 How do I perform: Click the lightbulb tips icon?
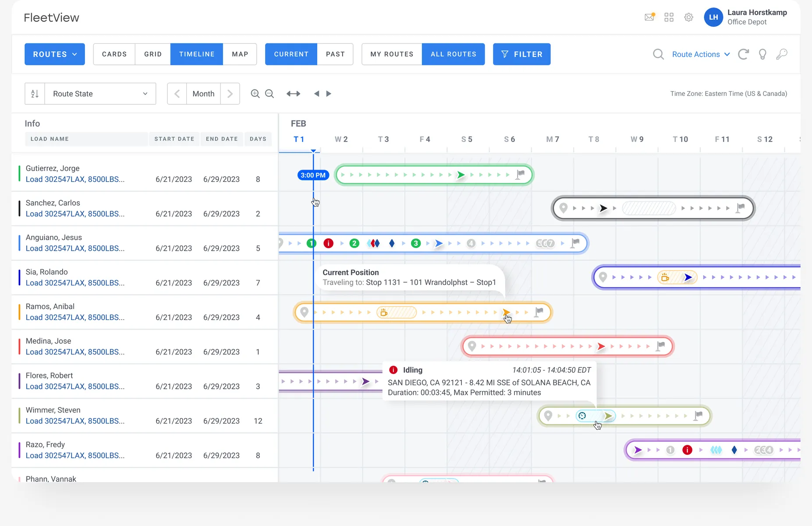762,54
